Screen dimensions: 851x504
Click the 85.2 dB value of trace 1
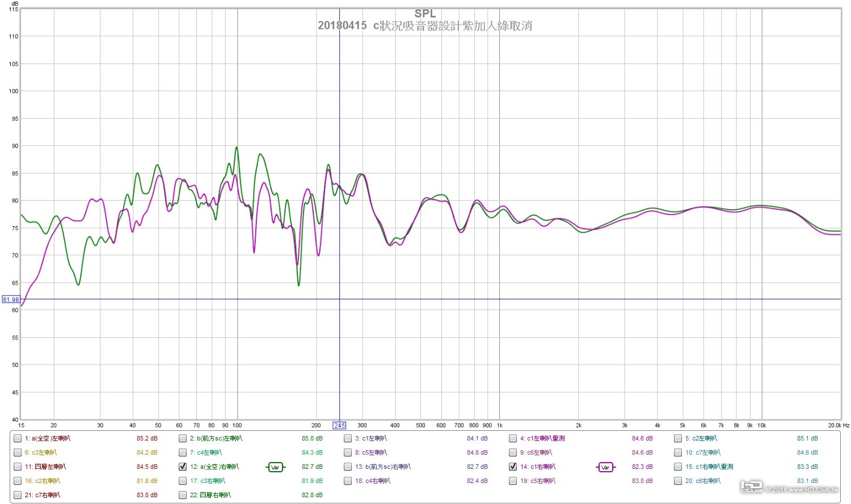pyautogui.click(x=147, y=438)
